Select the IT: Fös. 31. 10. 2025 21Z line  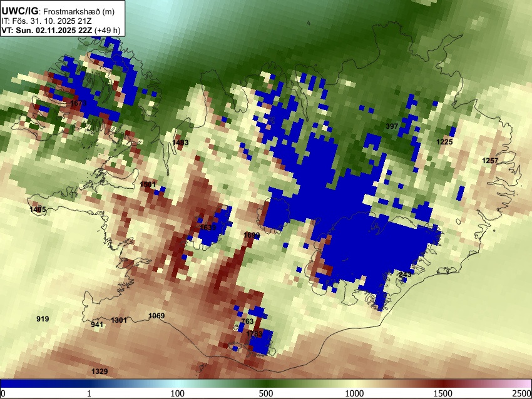pyautogui.click(x=46, y=21)
